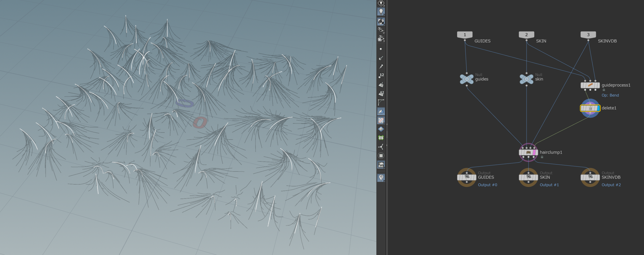The width and height of the screenshot is (644, 255).
Task: Click the background image display icon
Action: pyautogui.click(x=381, y=165)
